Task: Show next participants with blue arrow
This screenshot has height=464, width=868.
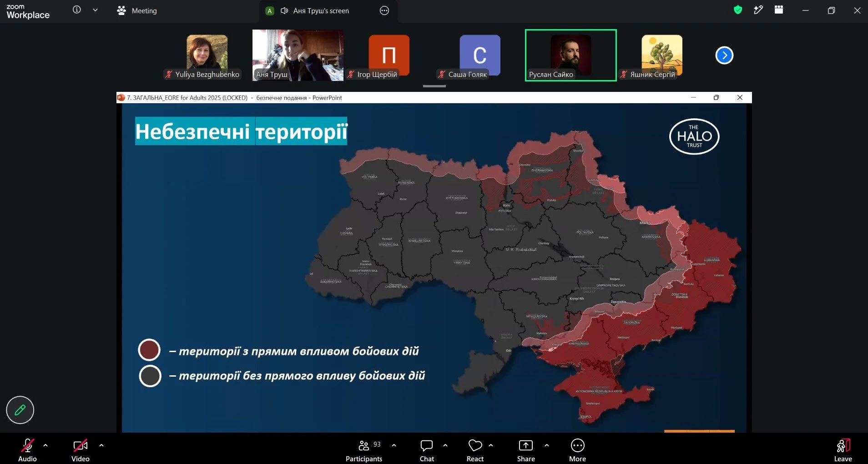Action: (724, 55)
